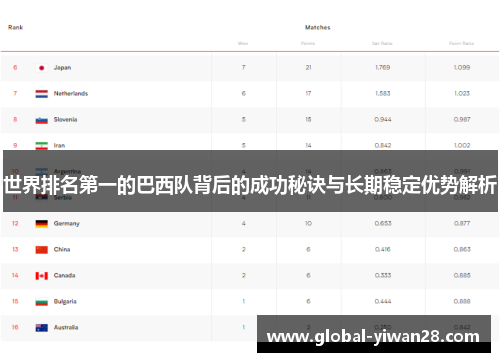Image resolution: width=500 pixels, height=362 pixels.
Task: Open the Australia team name
Action: coord(66,327)
